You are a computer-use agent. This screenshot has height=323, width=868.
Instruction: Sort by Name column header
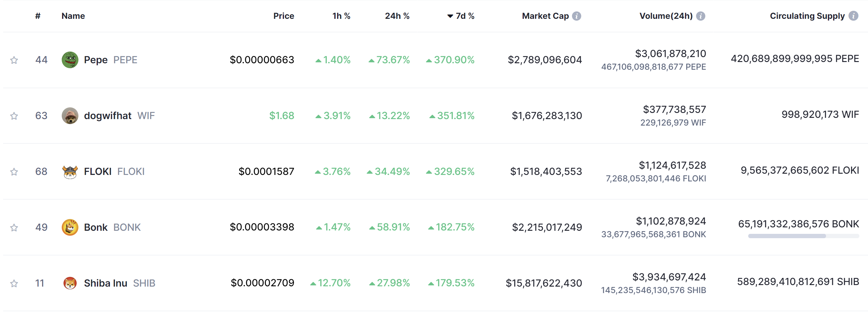tap(73, 16)
